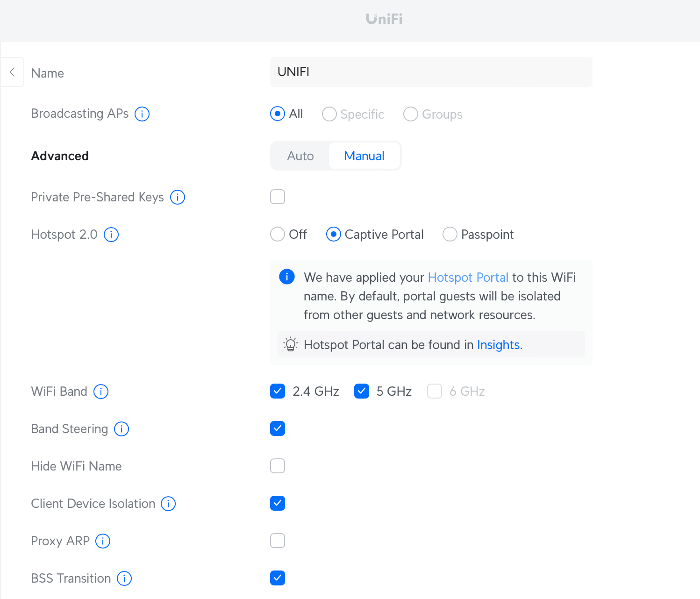The height and width of the screenshot is (599, 700).
Task: Click the UniFi logo in the header
Action: [384, 19]
